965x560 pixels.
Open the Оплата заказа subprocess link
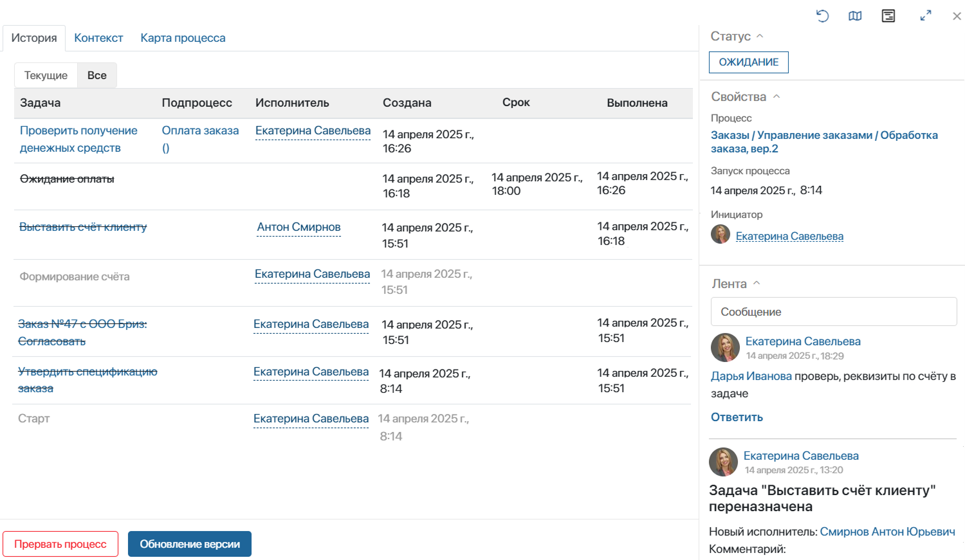[200, 139]
